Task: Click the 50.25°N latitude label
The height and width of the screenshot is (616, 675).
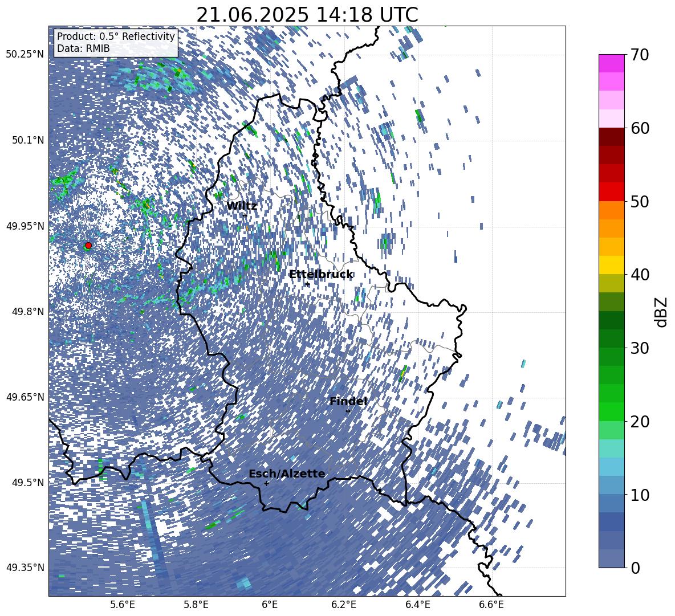Action: point(25,55)
